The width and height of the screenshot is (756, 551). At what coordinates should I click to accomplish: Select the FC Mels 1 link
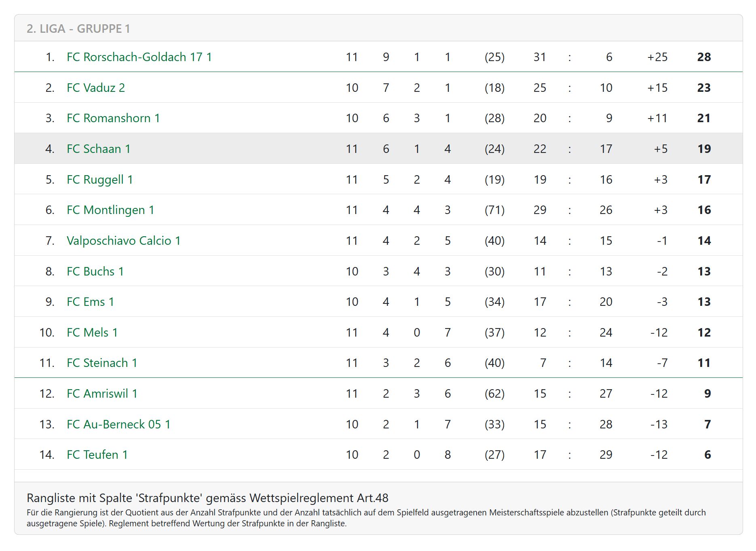tap(92, 333)
